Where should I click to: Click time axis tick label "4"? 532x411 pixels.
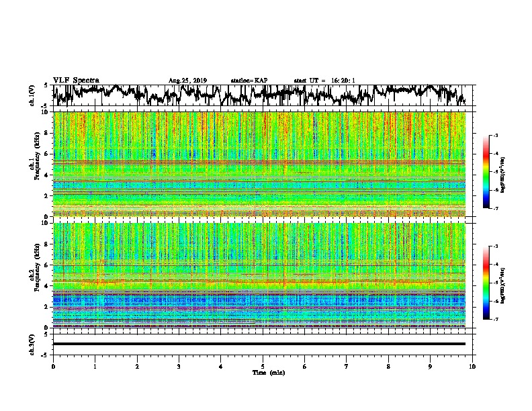pos(221,367)
